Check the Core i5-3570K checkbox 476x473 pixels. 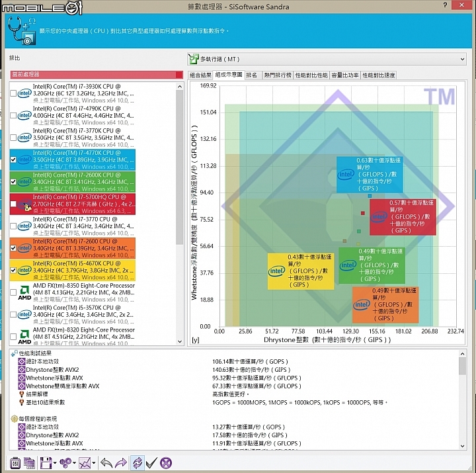(x=13, y=314)
